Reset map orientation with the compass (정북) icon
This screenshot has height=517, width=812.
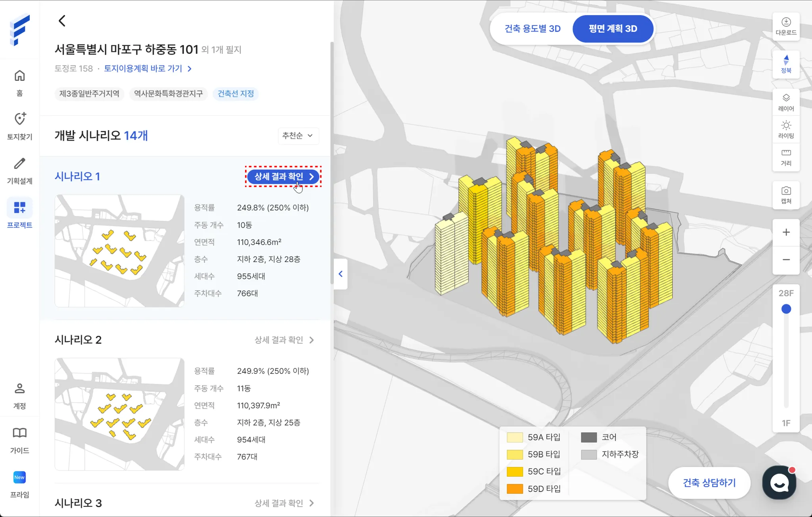pyautogui.click(x=786, y=64)
